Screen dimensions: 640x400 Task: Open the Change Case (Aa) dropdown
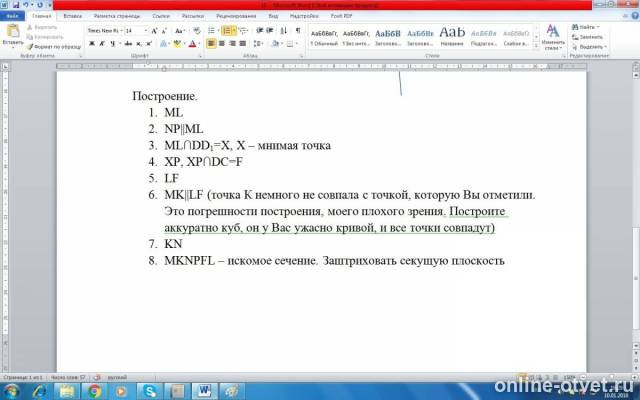coord(180,31)
